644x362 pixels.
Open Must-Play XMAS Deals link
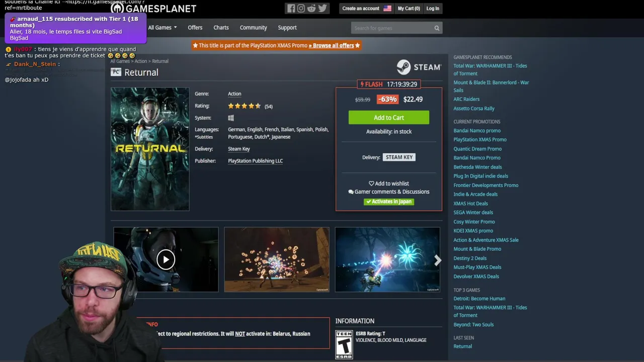click(x=477, y=267)
